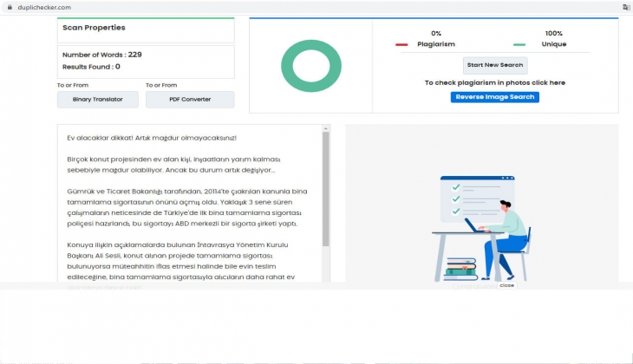Click the duplichecker.com address bar URL

(42, 6)
